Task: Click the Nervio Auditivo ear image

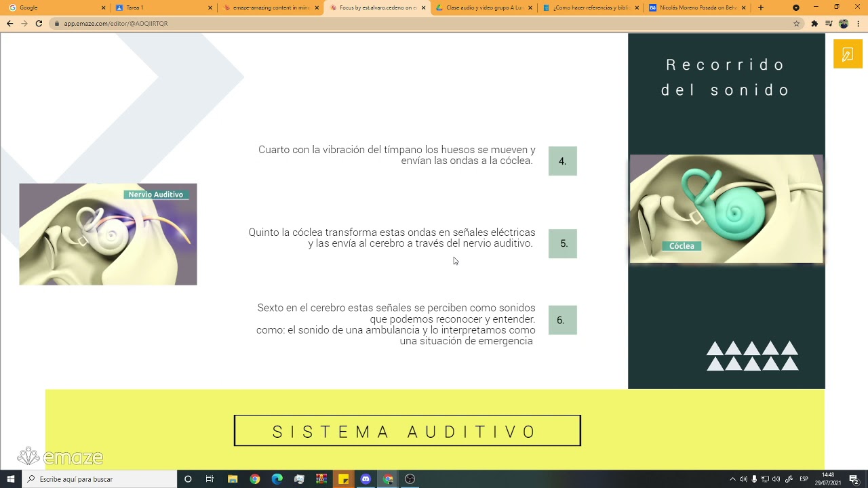Action: 108,234
